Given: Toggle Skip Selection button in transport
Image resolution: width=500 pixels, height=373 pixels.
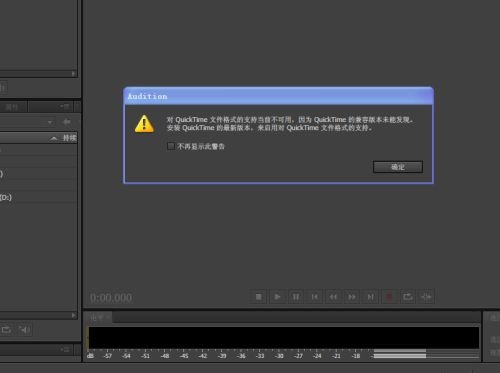Looking at the screenshot, I should 426,297.
